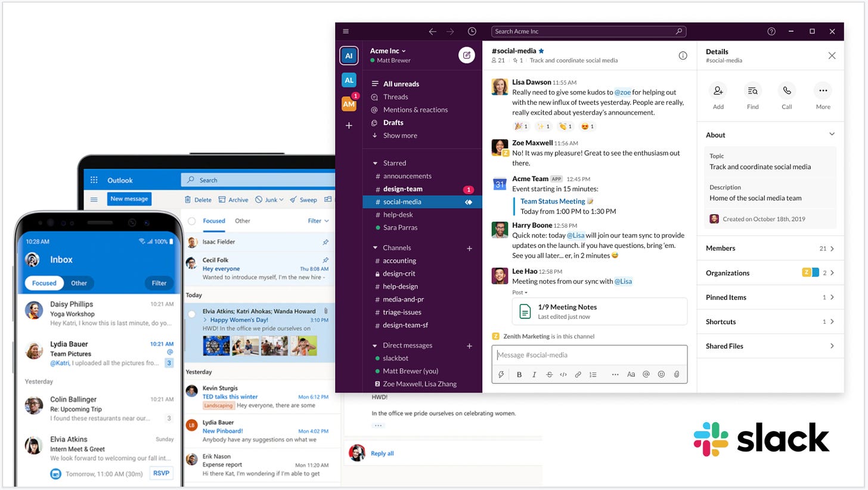Switch to the Other tab in Outlook tablet
Screen dimensions: 868x490
242,221
